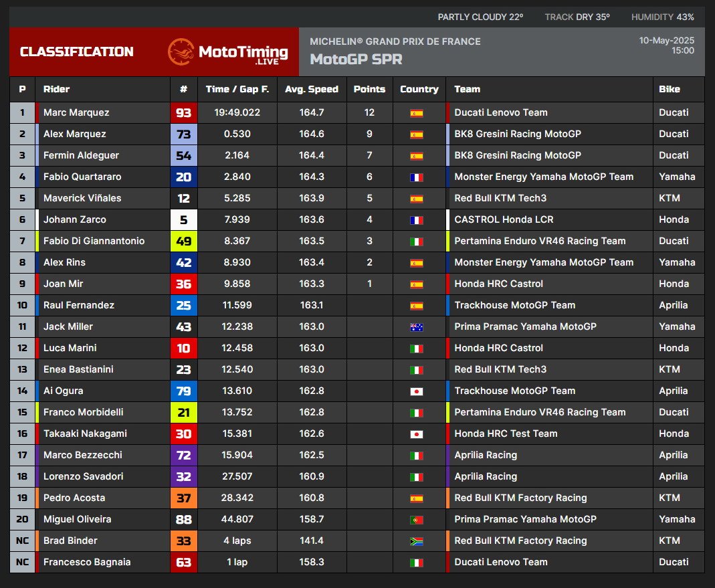Click Italy flag in Marco Bezzecchi row
Viewport: 715px width, 588px height.
click(x=416, y=456)
